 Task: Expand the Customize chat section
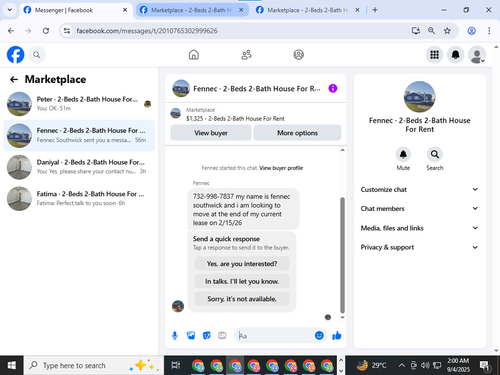coord(419,189)
